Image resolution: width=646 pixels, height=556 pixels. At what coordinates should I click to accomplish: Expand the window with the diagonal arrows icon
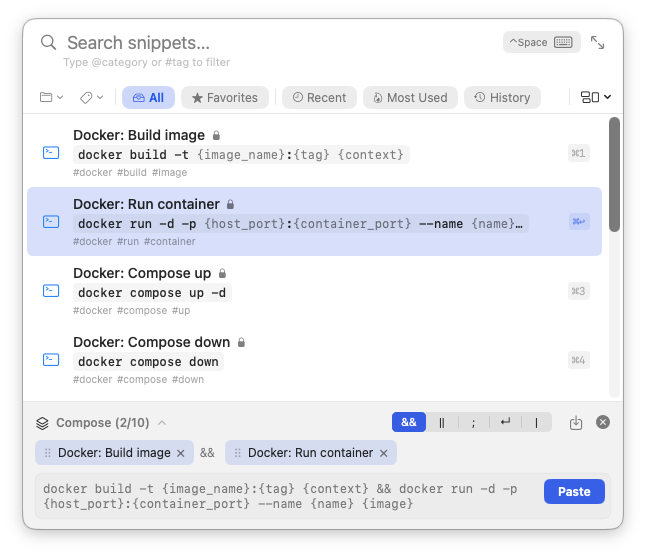[x=597, y=42]
